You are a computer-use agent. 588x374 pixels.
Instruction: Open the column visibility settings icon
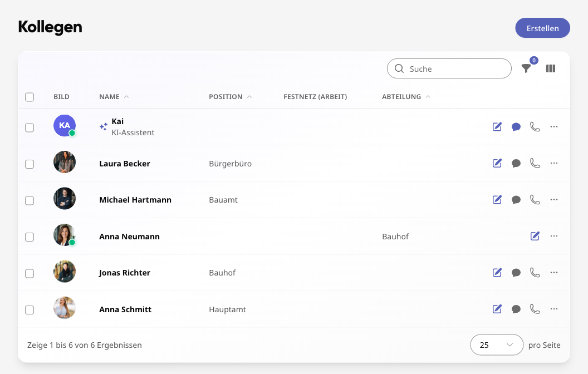[551, 68]
